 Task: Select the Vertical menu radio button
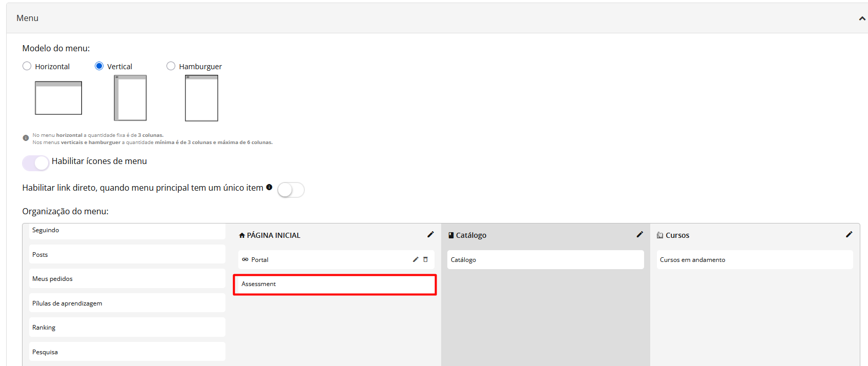coord(99,66)
